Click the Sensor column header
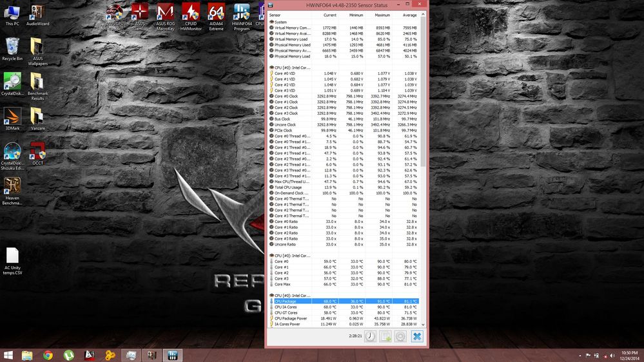644x362 pixels. pyautogui.click(x=289, y=15)
